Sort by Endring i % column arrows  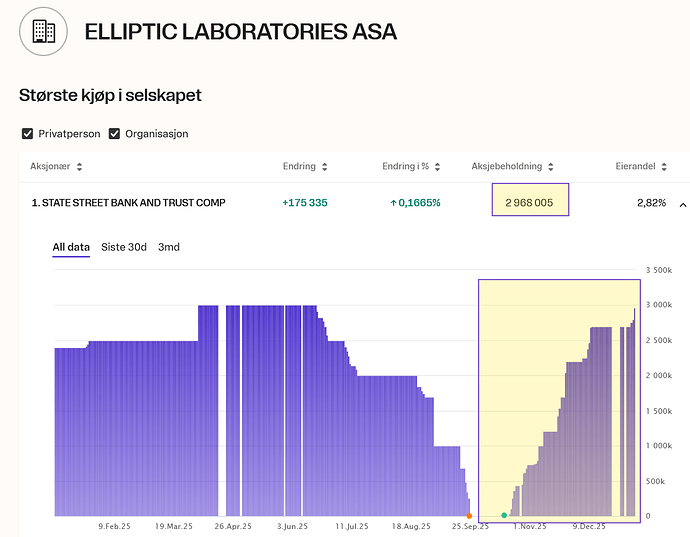coord(436,167)
